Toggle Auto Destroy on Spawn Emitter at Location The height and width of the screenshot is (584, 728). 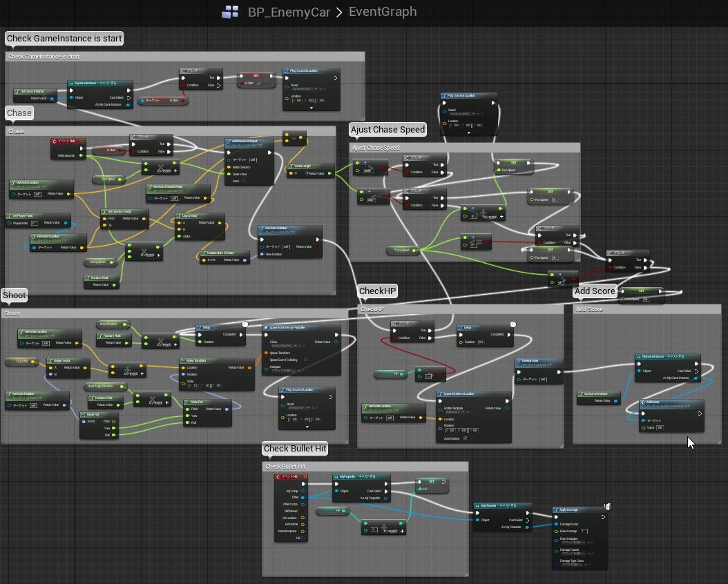click(x=465, y=438)
